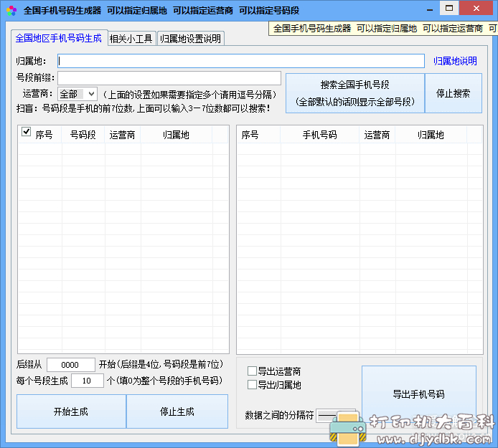Click the colorful app icon in title bar
Screen dimensions: 498x448
[x=11, y=11]
